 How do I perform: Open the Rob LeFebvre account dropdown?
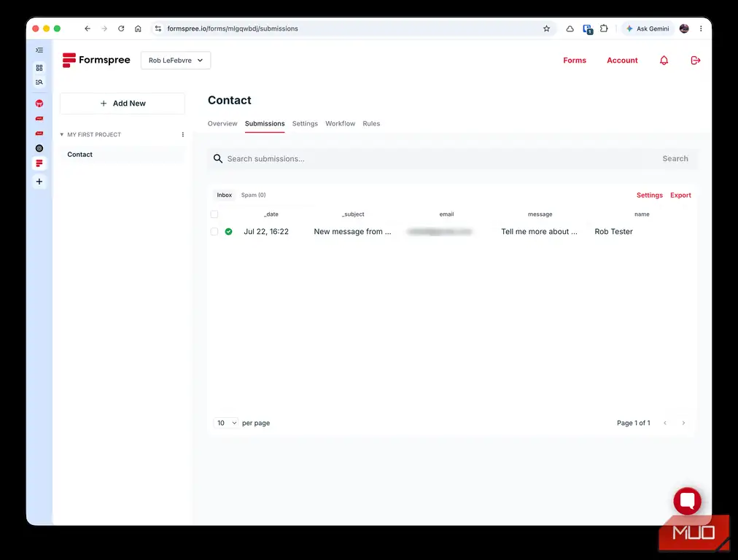pyautogui.click(x=176, y=61)
